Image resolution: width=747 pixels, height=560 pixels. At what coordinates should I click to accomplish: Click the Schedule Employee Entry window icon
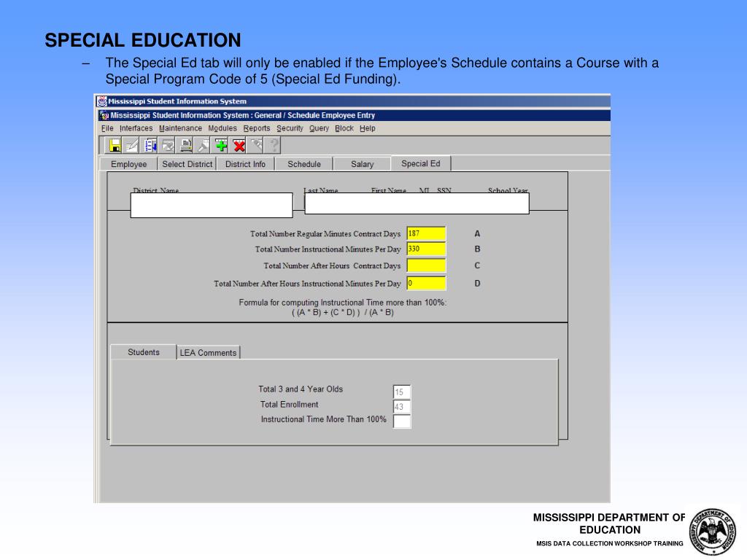105,115
